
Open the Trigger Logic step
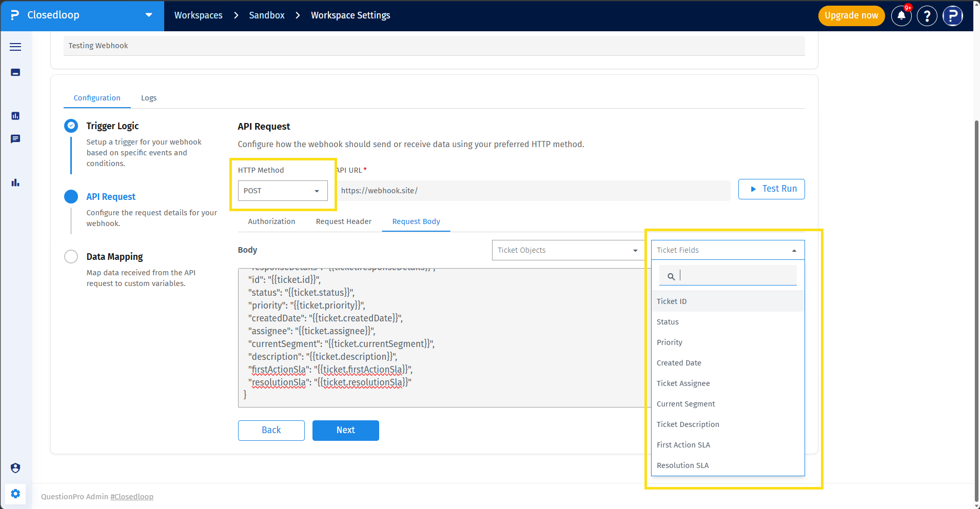112,126
